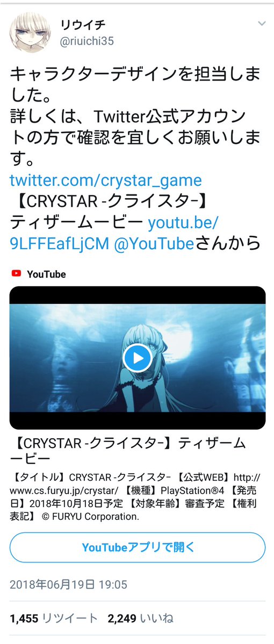The image size is (274, 644).
Task: Tap the YouTubeアプリで開く button
Action: pyautogui.click(x=137, y=547)
